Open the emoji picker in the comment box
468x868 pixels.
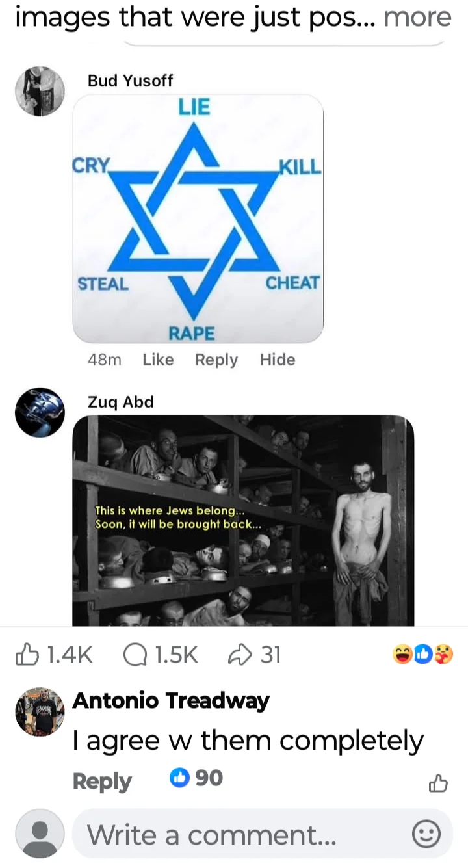(x=427, y=834)
